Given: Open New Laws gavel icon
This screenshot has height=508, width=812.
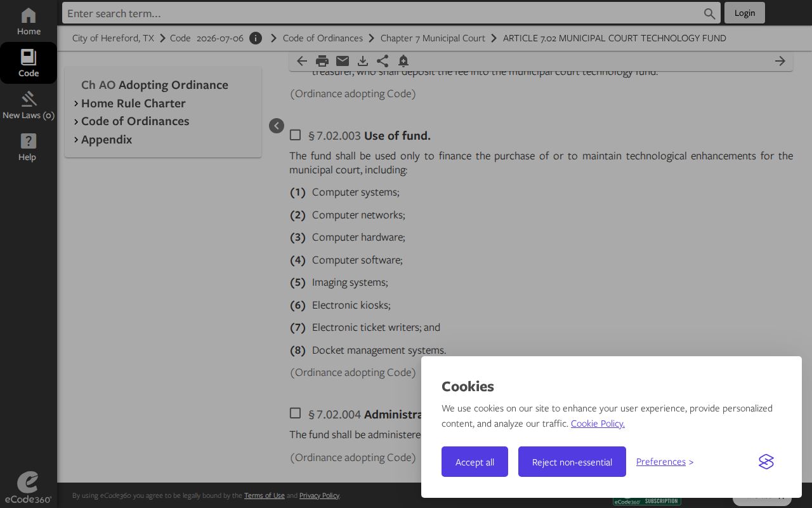Looking at the screenshot, I should point(29,105).
